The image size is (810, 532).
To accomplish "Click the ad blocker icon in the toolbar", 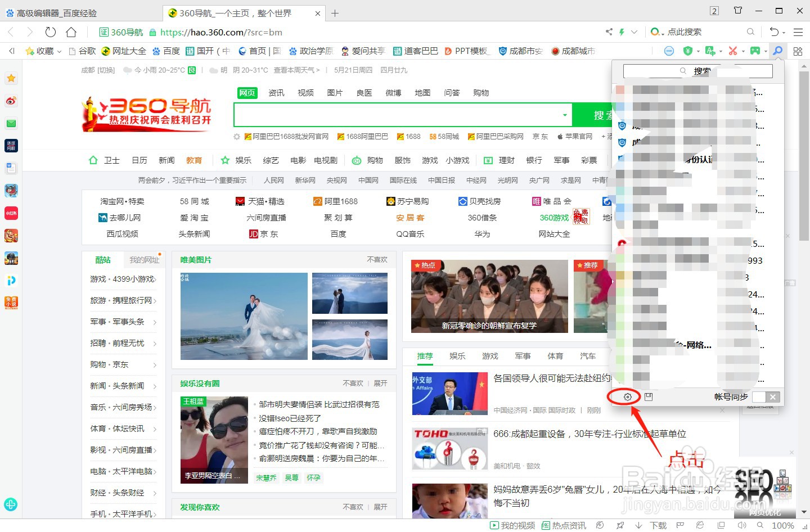I will (669, 51).
